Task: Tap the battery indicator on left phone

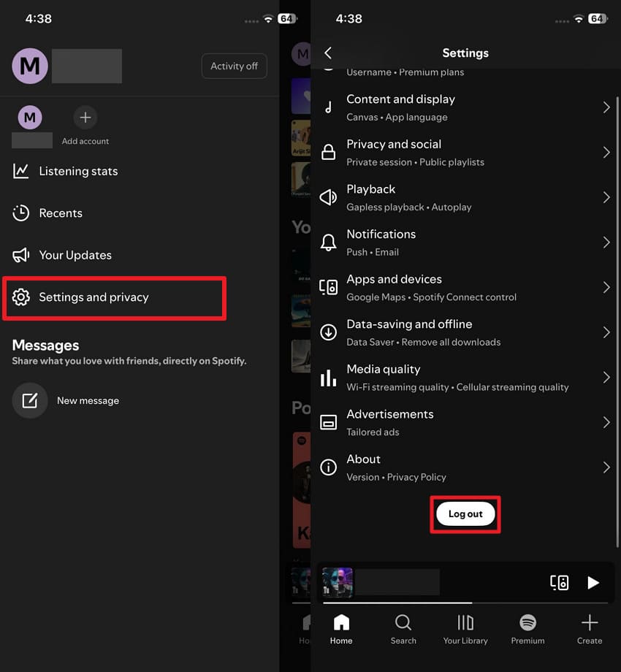Action: coord(287,19)
